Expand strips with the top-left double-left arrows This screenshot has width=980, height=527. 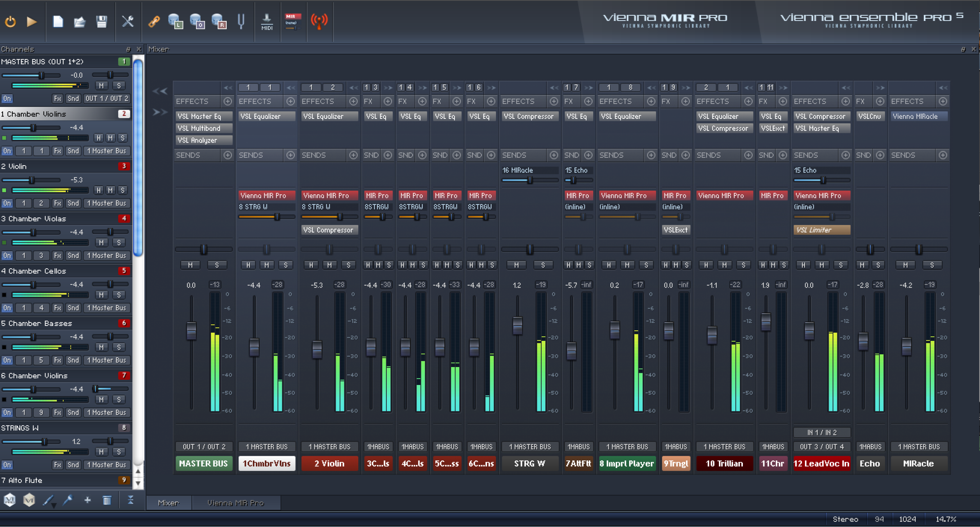pyautogui.click(x=160, y=91)
